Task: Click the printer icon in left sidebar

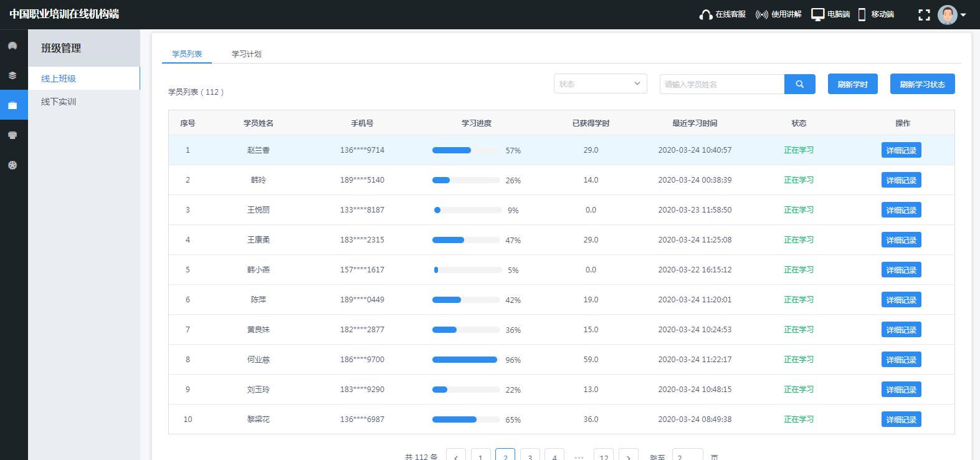Action: tap(12, 135)
